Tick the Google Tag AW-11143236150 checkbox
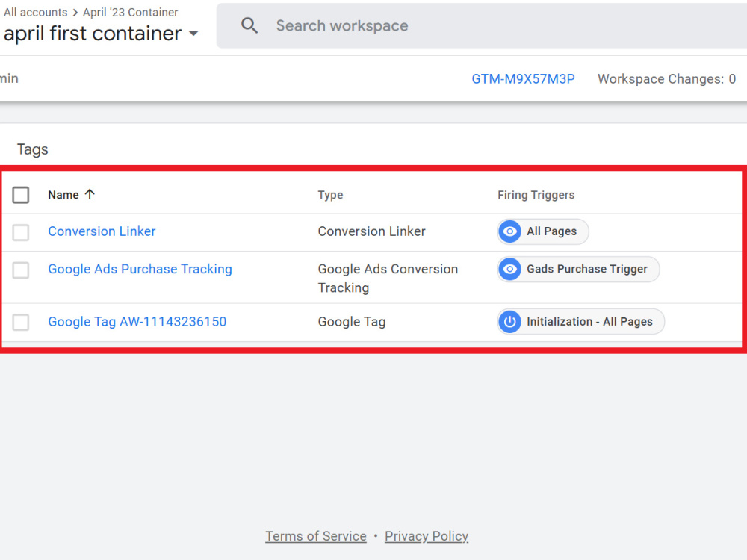This screenshot has height=560, width=747. click(x=21, y=322)
